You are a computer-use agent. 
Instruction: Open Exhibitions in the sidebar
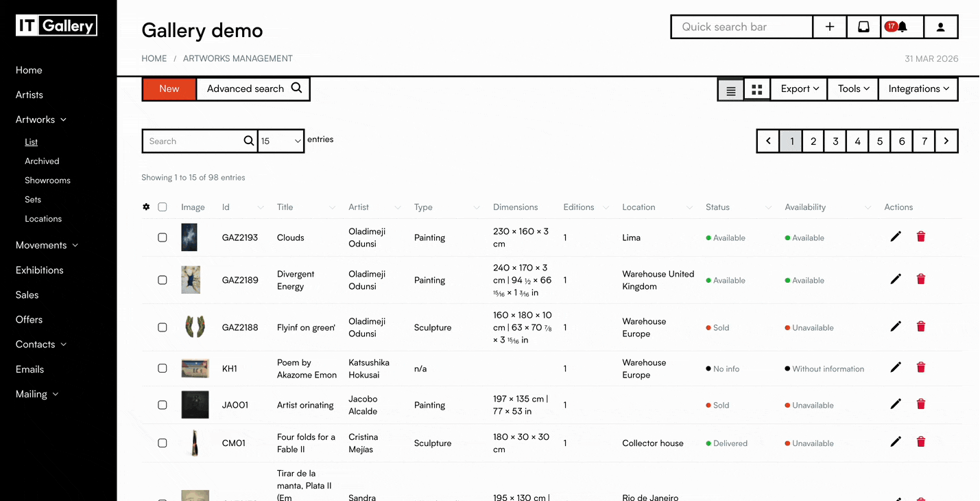tap(40, 270)
